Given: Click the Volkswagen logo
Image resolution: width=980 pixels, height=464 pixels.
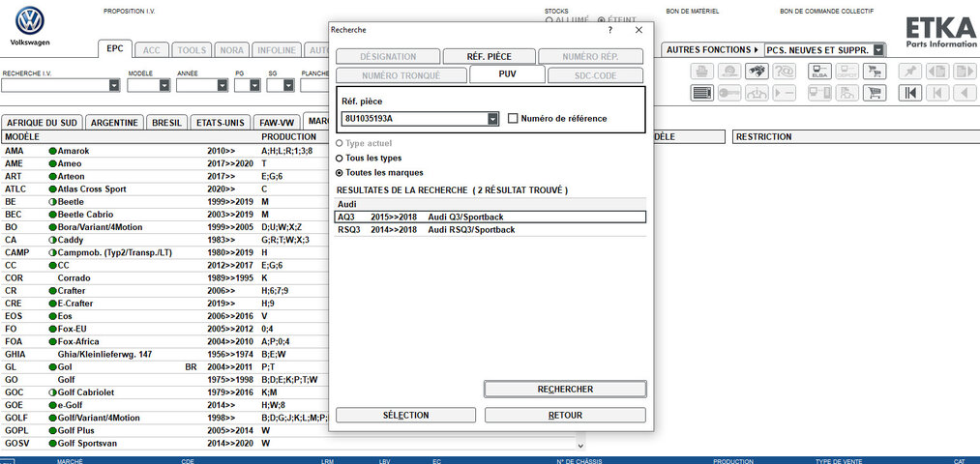Looking at the screenshot, I should click(29, 26).
